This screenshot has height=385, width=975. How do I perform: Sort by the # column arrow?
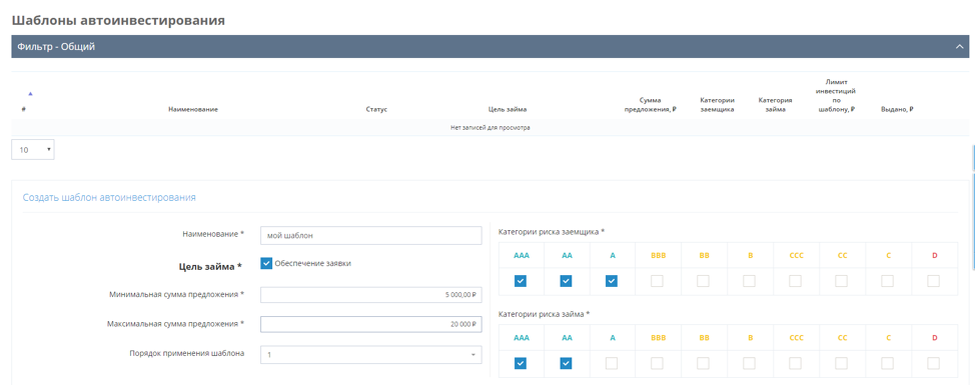30,94
